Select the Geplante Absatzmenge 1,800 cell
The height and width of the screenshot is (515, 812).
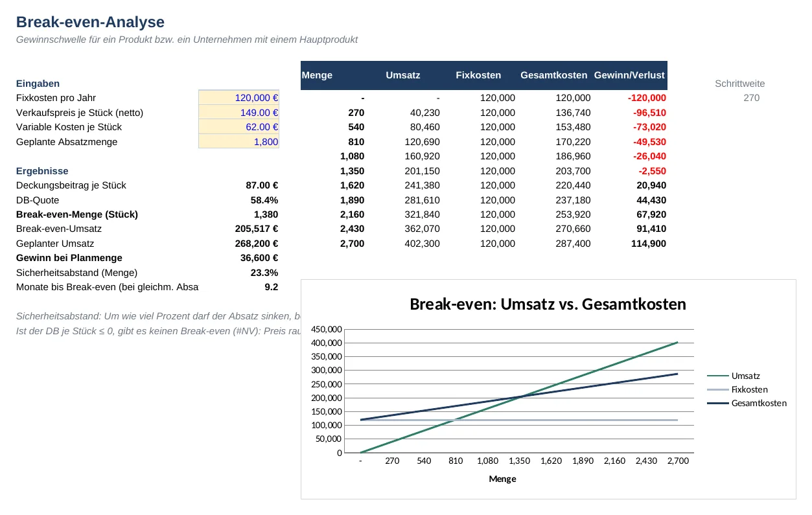(x=238, y=142)
